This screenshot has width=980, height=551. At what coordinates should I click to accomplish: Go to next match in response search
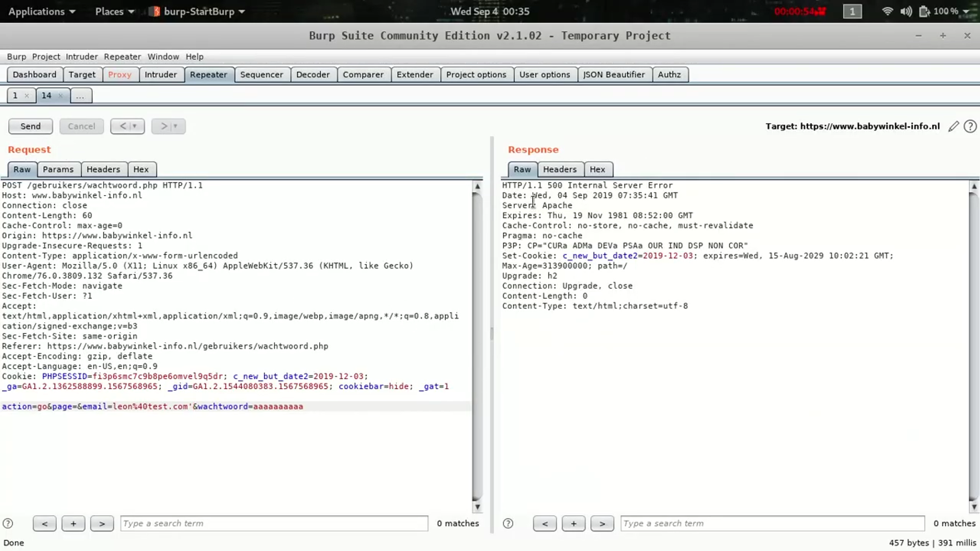602,523
